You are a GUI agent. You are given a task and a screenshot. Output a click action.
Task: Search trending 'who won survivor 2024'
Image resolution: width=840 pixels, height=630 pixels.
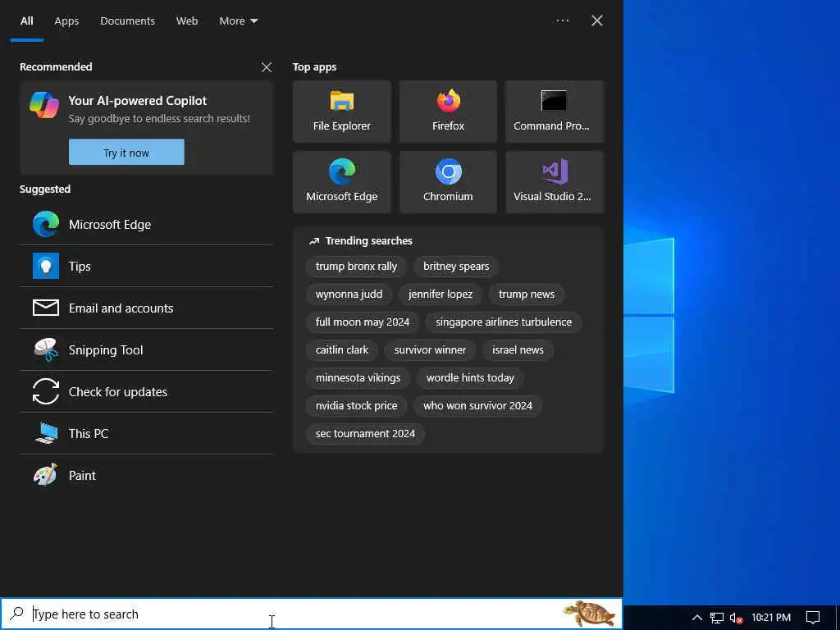pos(478,405)
